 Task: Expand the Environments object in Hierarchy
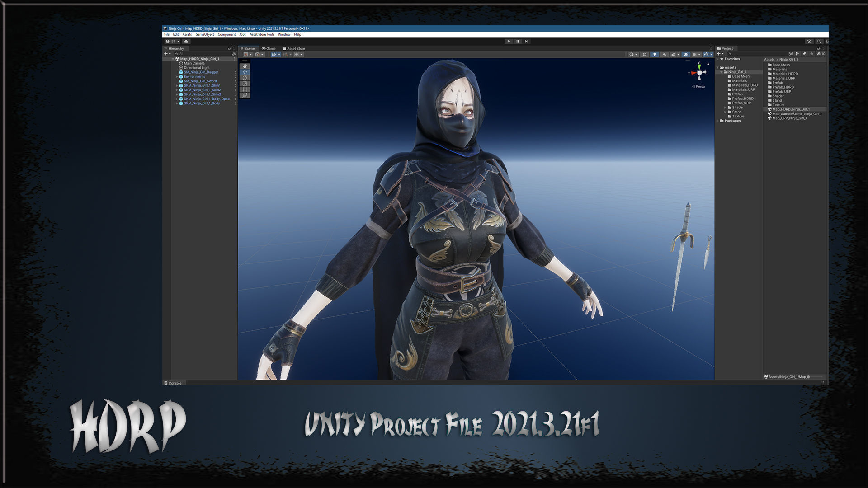click(177, 77)
